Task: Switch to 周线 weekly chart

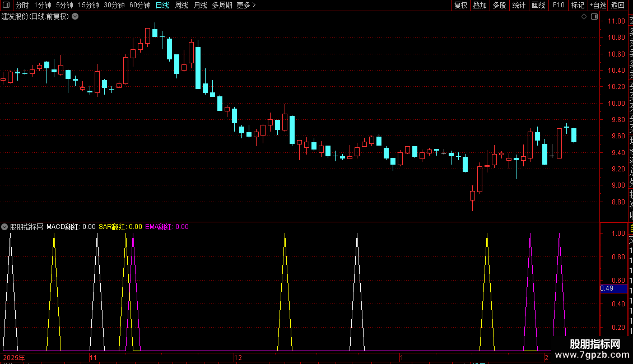Action: click(181, 5)
